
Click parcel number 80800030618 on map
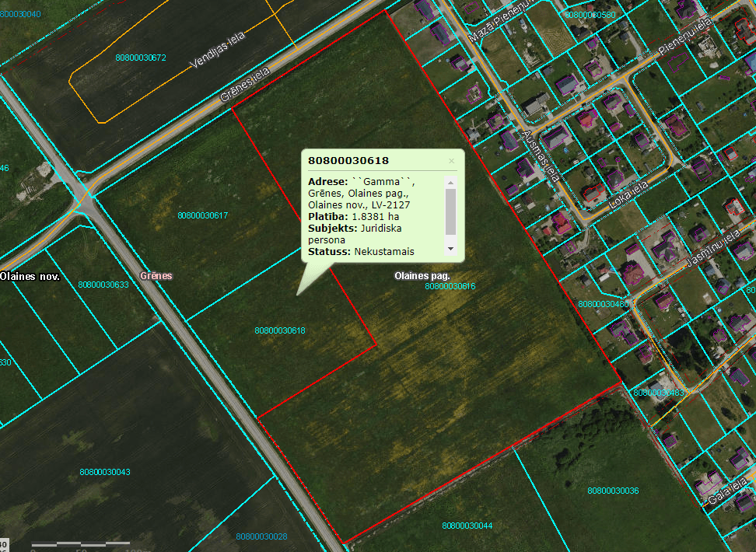(279, 330)
